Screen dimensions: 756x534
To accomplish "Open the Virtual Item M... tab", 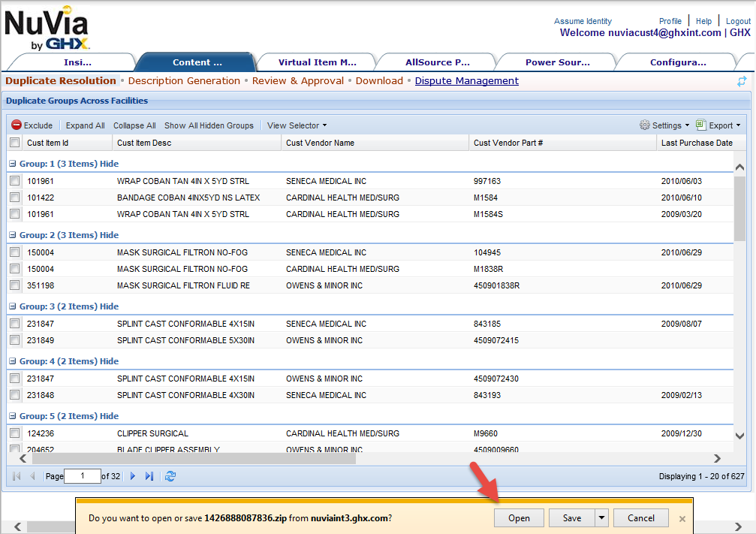I will (318, 62).
